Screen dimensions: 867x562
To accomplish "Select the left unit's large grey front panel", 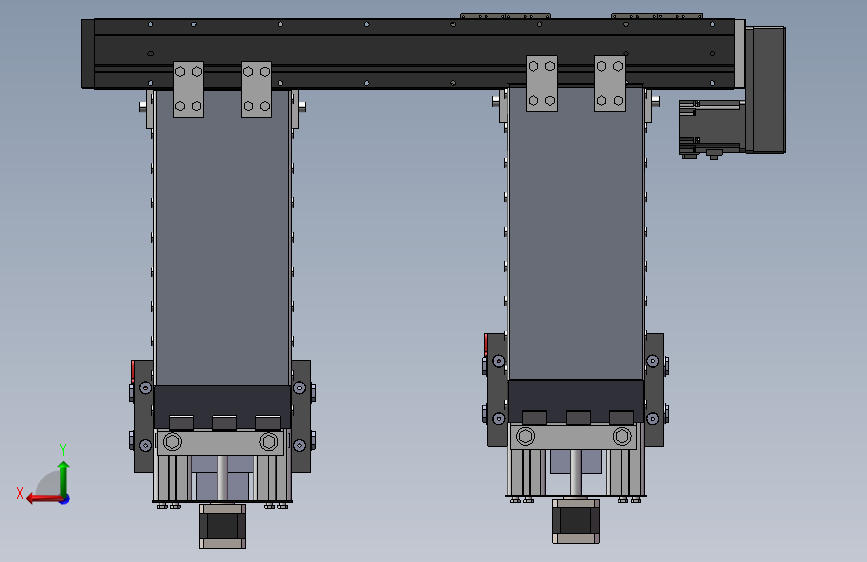I will click(222, 238).
